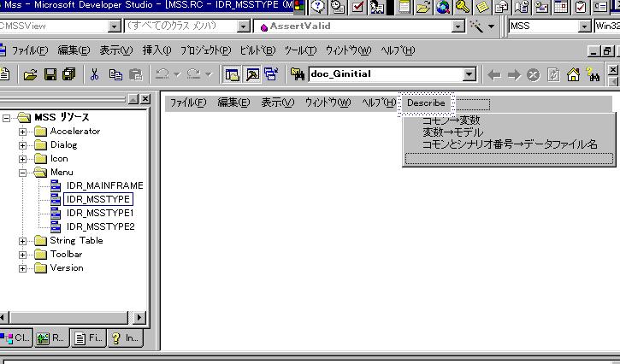
Task: Click the Redo arrow icon
Action: [194, 74]
